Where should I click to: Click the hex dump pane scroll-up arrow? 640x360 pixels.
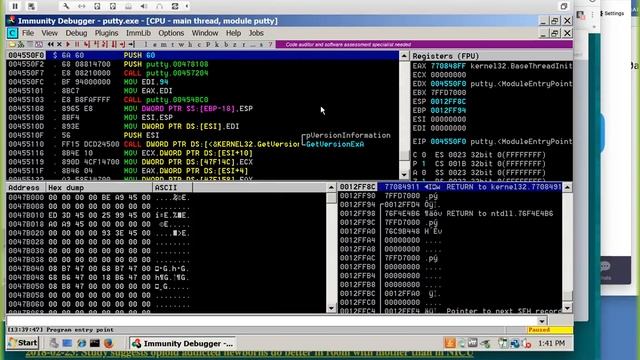click(331, 188)
